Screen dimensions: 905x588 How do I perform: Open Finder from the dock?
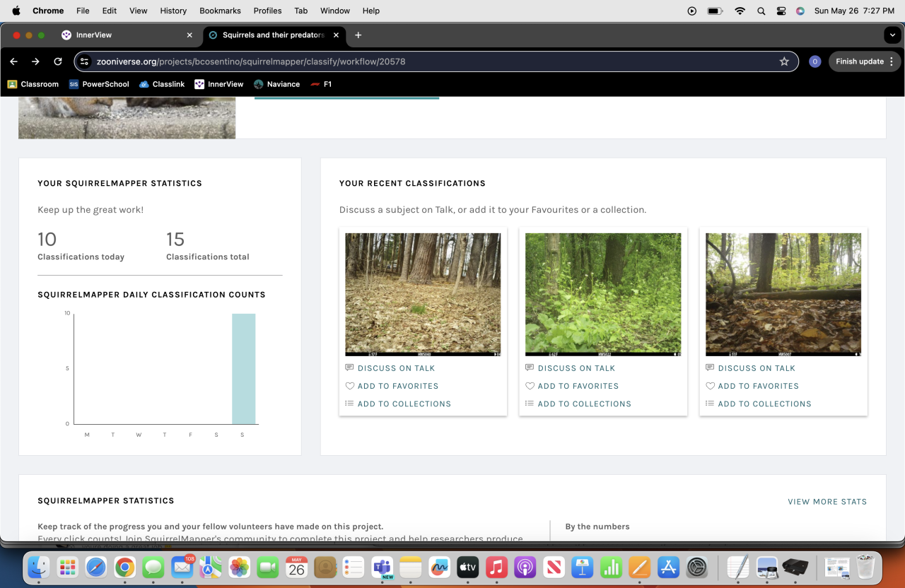pos(38,567)
